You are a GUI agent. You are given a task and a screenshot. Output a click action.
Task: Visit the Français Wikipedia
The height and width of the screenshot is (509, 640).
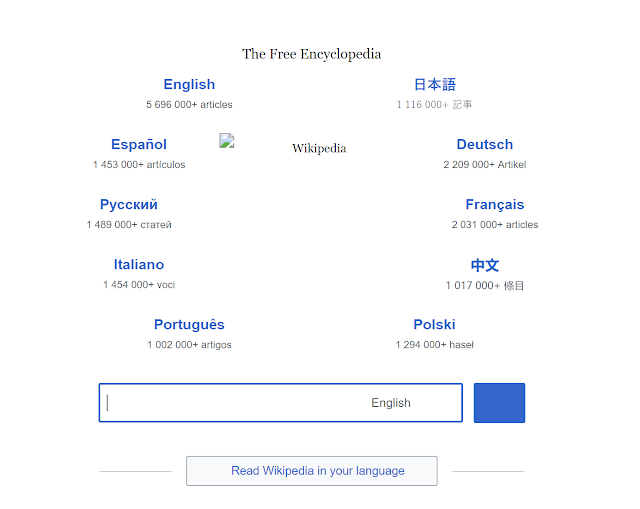coord(495,204)
